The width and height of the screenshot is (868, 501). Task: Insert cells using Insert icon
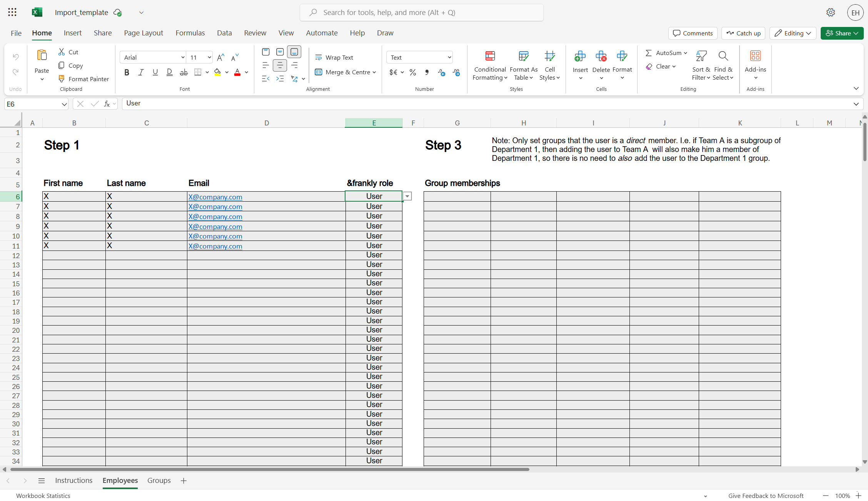click(580, 57)
